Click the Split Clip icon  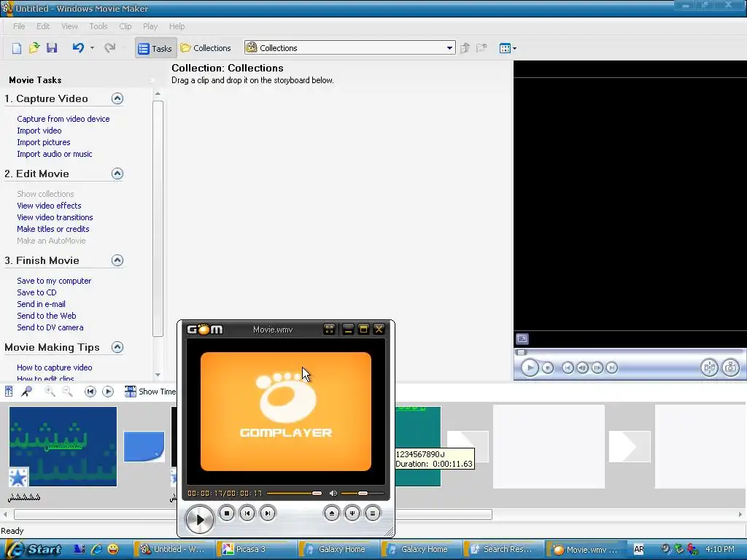(709, 367)
